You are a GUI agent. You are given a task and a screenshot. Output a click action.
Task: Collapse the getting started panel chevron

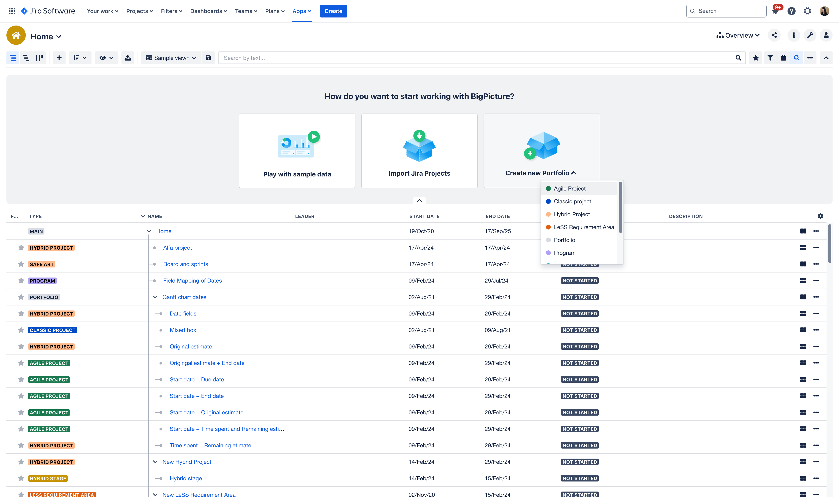(x=419, y=200)
